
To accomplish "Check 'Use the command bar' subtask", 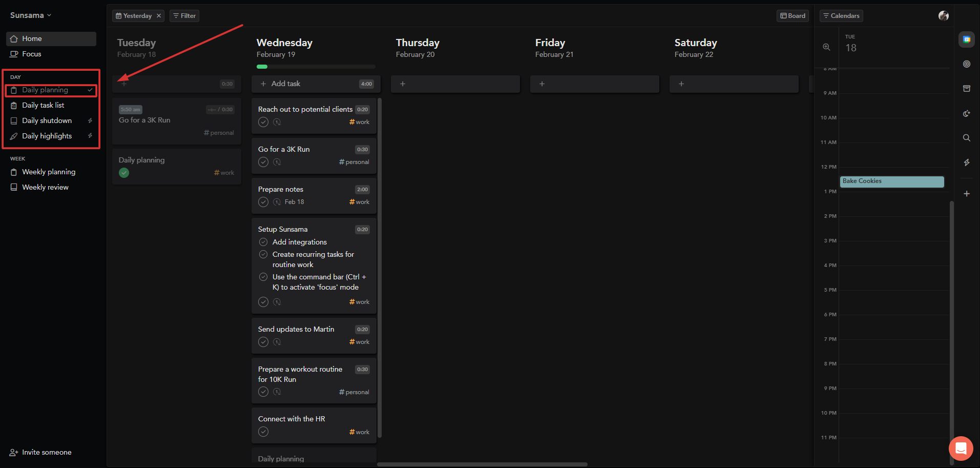I will coord(263,277).
